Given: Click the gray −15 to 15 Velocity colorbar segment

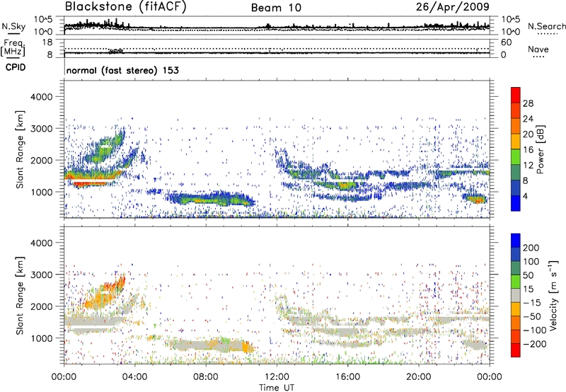Looking at the screenshot, I should click(516, 295).
